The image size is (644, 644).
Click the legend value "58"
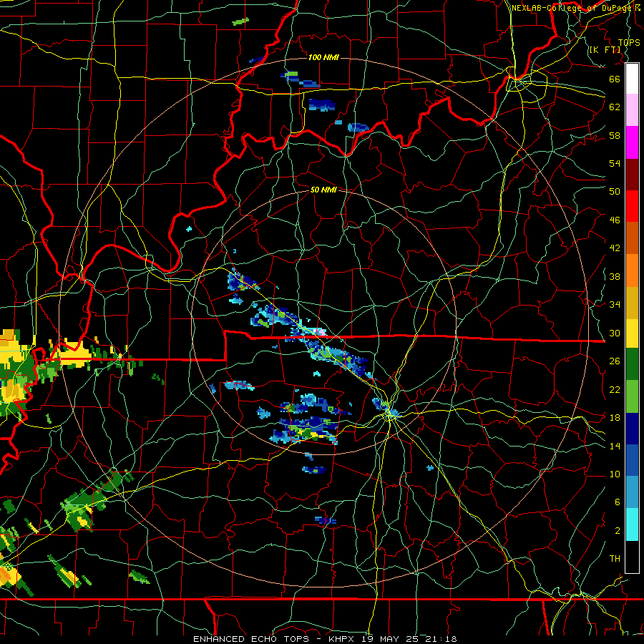(615, 135)
